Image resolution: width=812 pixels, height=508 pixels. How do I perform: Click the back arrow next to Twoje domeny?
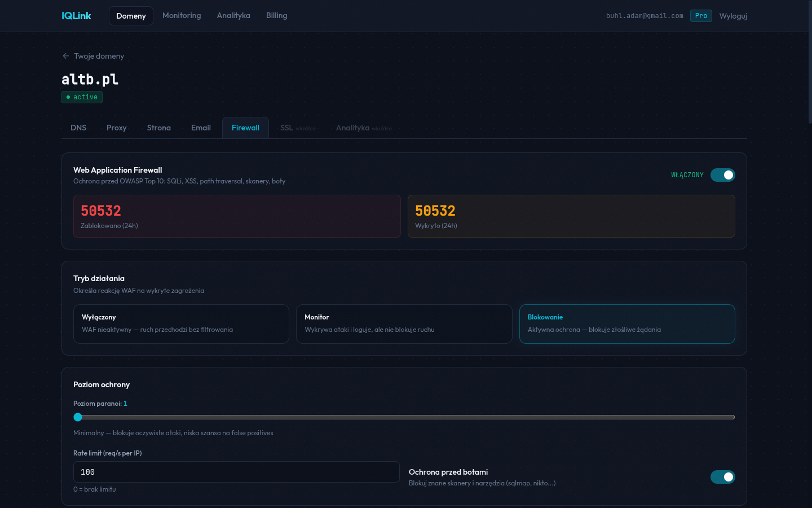[x=66, y=56]
